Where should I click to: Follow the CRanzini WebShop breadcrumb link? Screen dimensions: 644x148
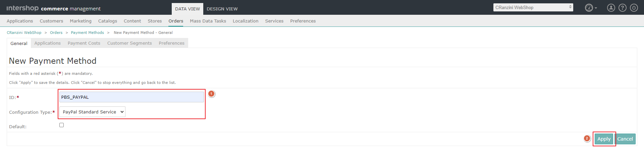click(24, 33)
